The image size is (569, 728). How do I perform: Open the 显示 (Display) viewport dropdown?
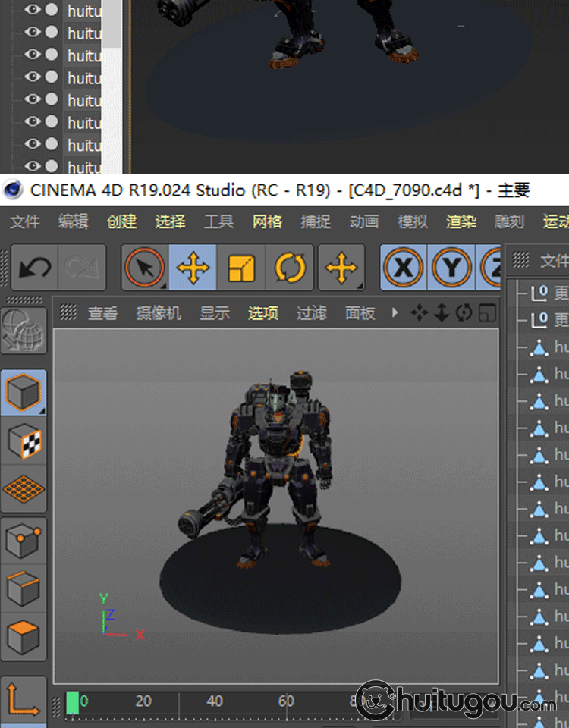click(x=215, y=313)
